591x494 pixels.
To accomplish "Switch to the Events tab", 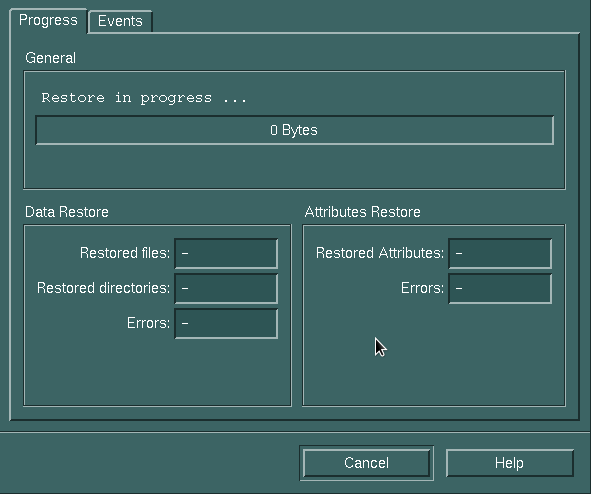I will click(x=120, y=21).
